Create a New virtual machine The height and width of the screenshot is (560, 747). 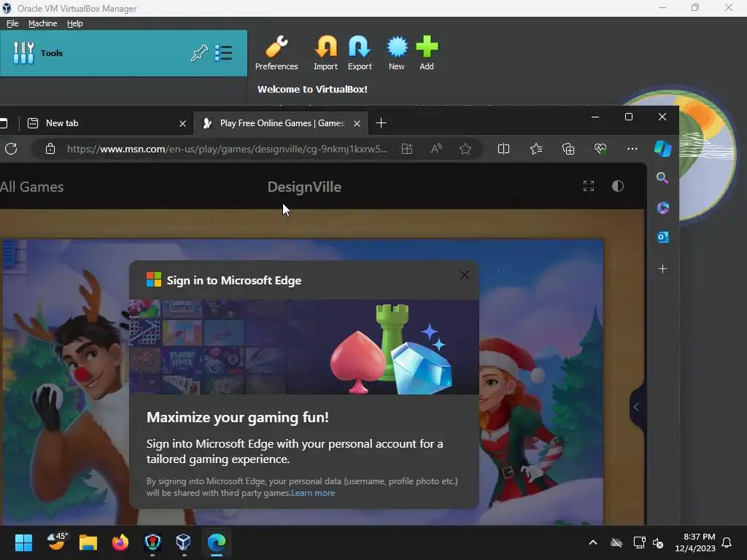[396, 53]
